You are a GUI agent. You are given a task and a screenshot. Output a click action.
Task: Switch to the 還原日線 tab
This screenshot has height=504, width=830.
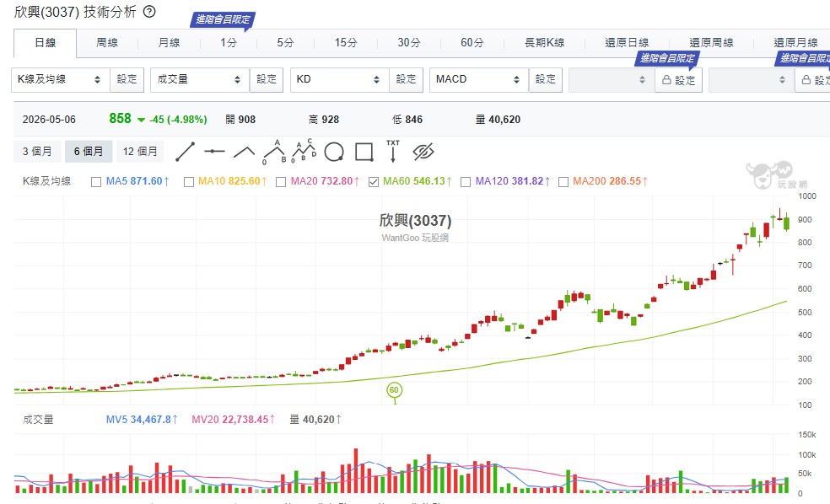(x=627, y=43)
